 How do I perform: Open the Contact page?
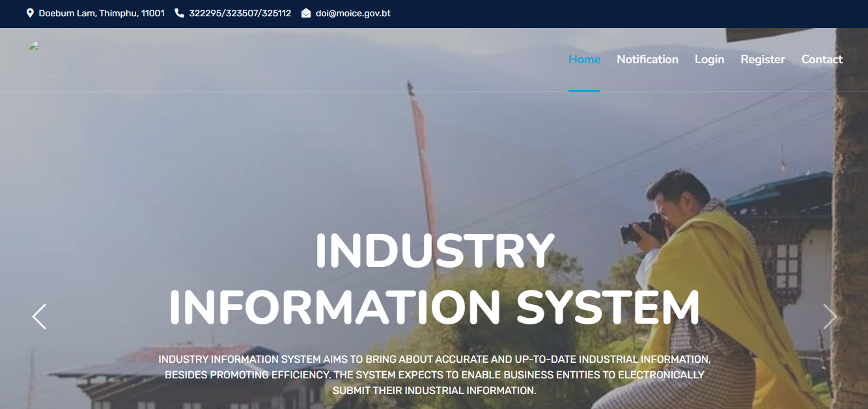pyautogui.click(x=822, y=59)
